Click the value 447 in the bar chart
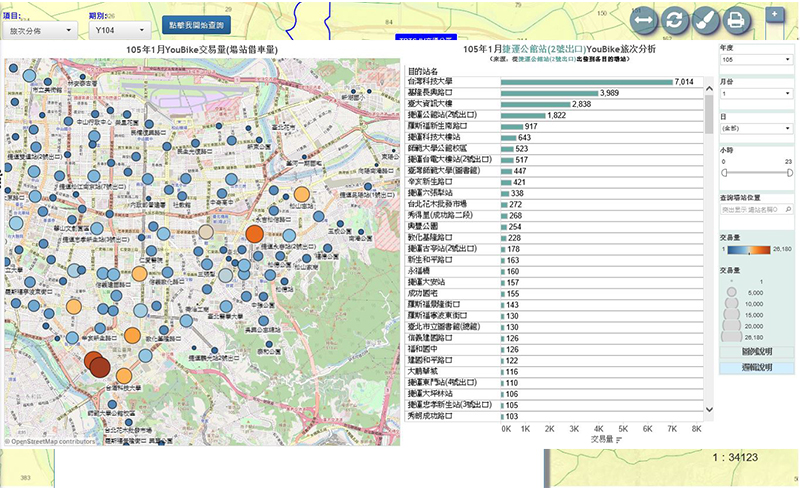The width and height of the screenshot is (800, 491). [520, 171]
